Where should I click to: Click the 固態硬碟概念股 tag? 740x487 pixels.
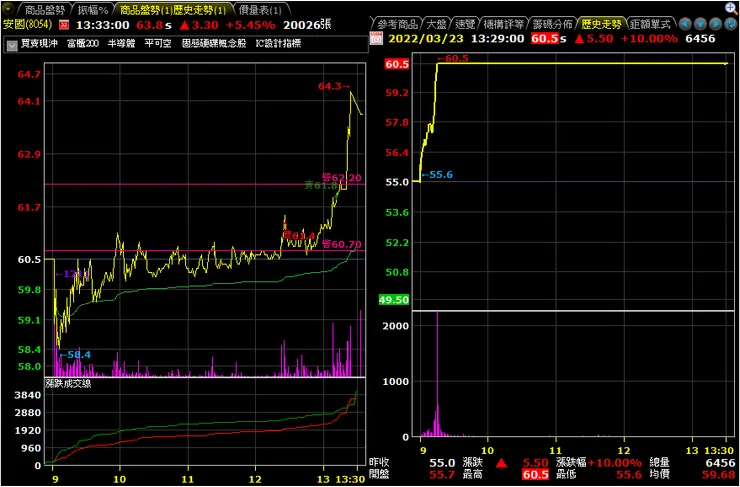tap(214, 44)
